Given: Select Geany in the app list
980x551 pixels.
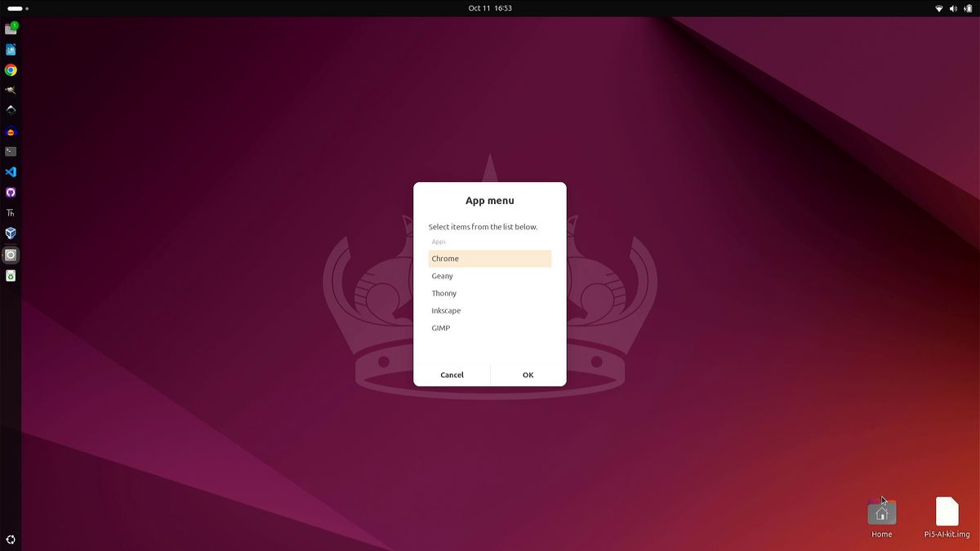Looking at the screenshot, I should click(x=490, y=276).
